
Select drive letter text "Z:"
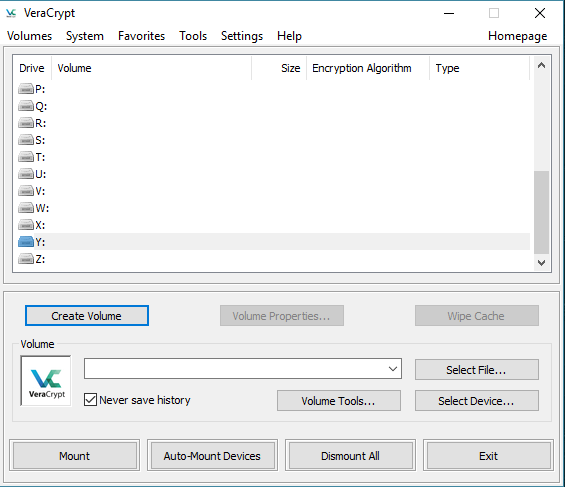point(40,259)
